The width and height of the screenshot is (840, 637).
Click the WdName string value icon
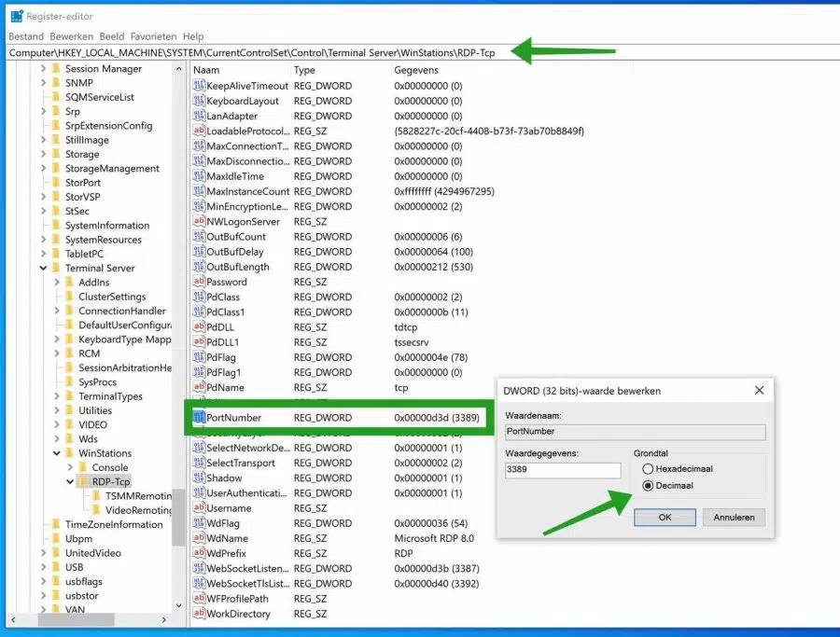[199, 538]
